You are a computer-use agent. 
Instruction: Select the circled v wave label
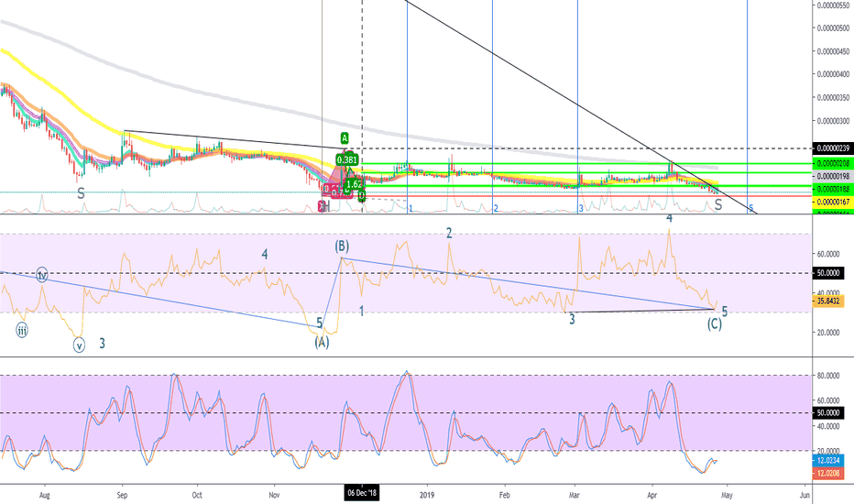[x=79, y=345]
